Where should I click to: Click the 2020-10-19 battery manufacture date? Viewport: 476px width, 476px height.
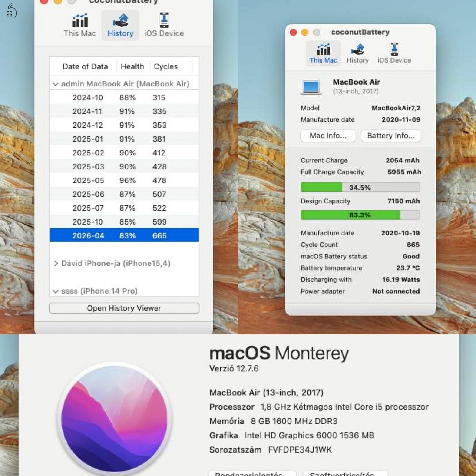click(x=400, y=233)
